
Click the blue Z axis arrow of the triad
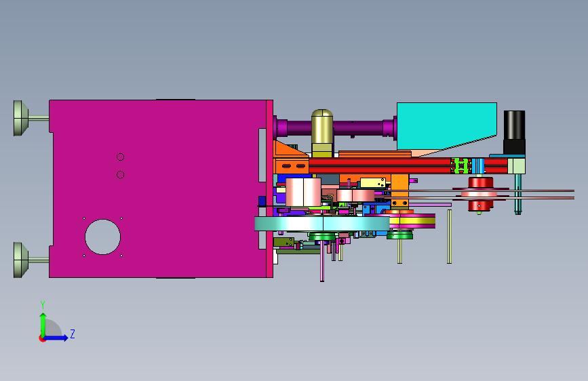pyautogui.click(x=56, y=338)
